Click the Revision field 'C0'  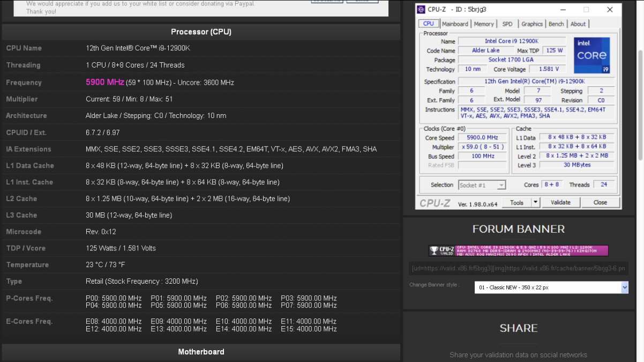click(x=601, y=100)
